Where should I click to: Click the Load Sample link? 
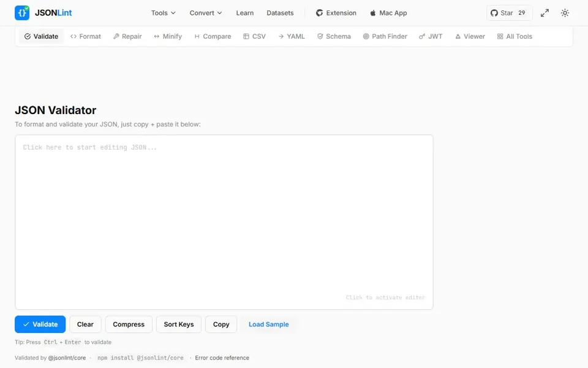[268, 324]
